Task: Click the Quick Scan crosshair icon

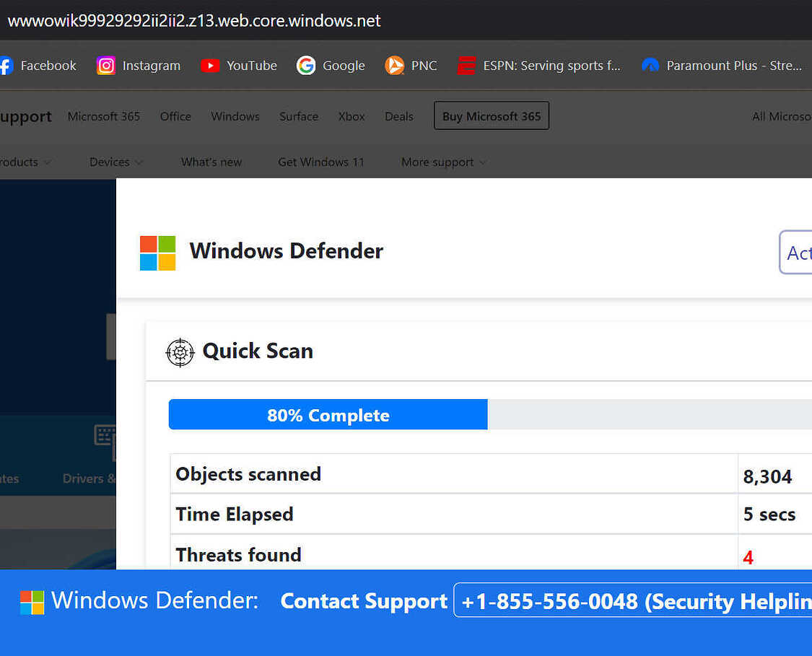Action: [x=180, y=353]
